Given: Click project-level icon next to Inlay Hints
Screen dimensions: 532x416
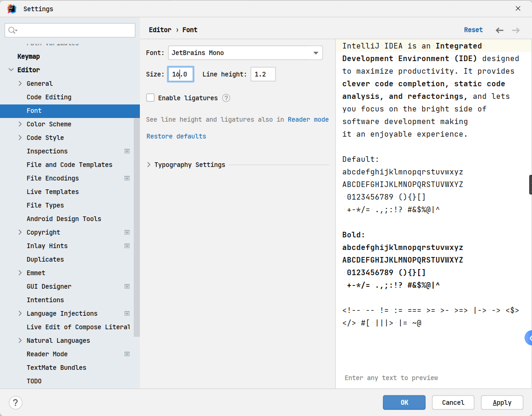Looking at the screenshot, I should coord(127,246).
